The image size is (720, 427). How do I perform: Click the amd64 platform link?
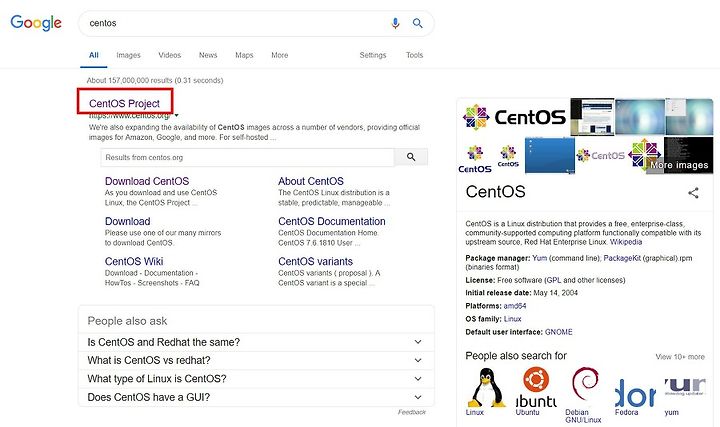515,306
